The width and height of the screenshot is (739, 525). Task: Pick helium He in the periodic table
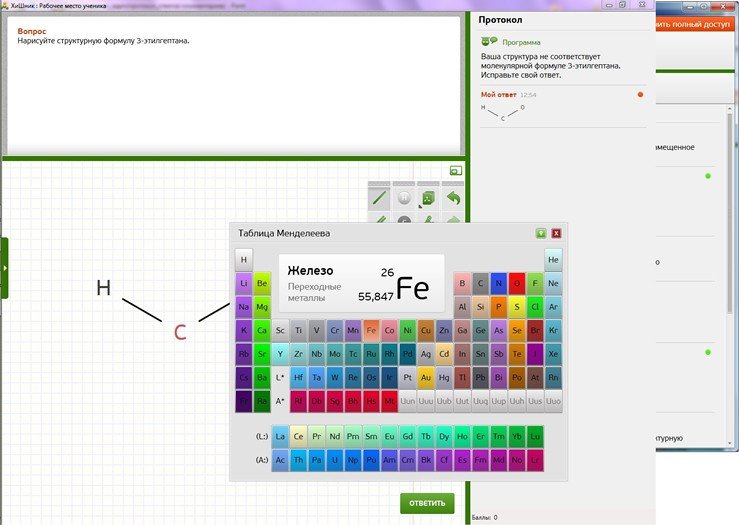[553, 260]
